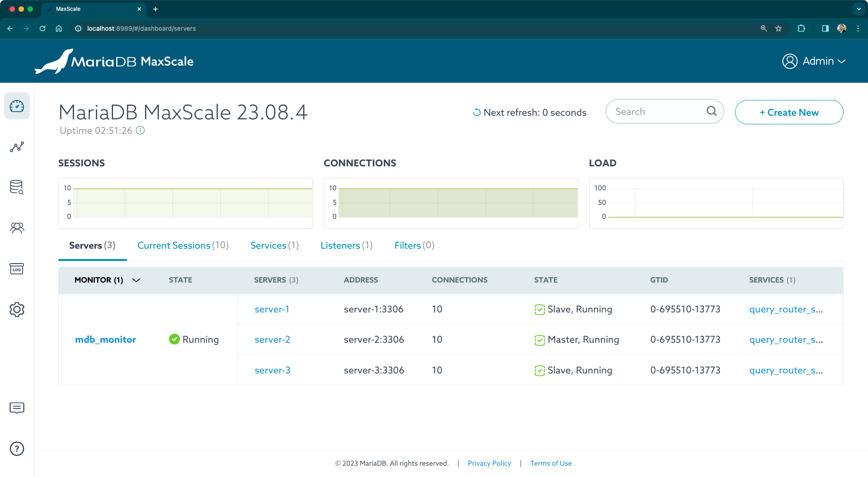
Task: Open Settings using the gear icon
Action: coord(17,309)
